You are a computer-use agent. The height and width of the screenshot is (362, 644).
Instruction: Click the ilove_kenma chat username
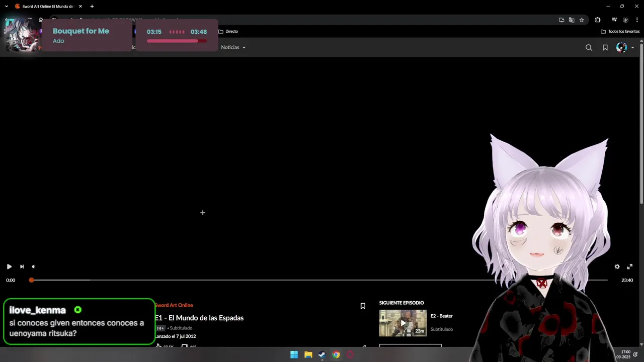(x=38, y=310)
